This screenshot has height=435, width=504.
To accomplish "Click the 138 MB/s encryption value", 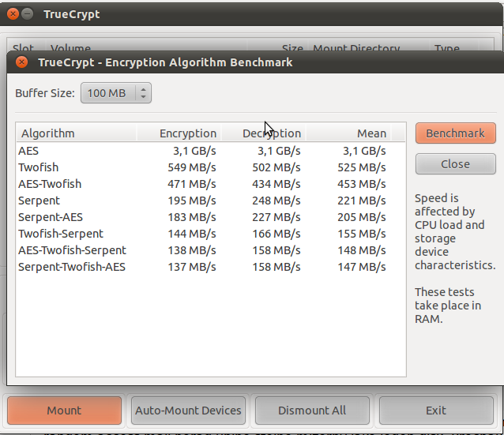I will (192, 250).
